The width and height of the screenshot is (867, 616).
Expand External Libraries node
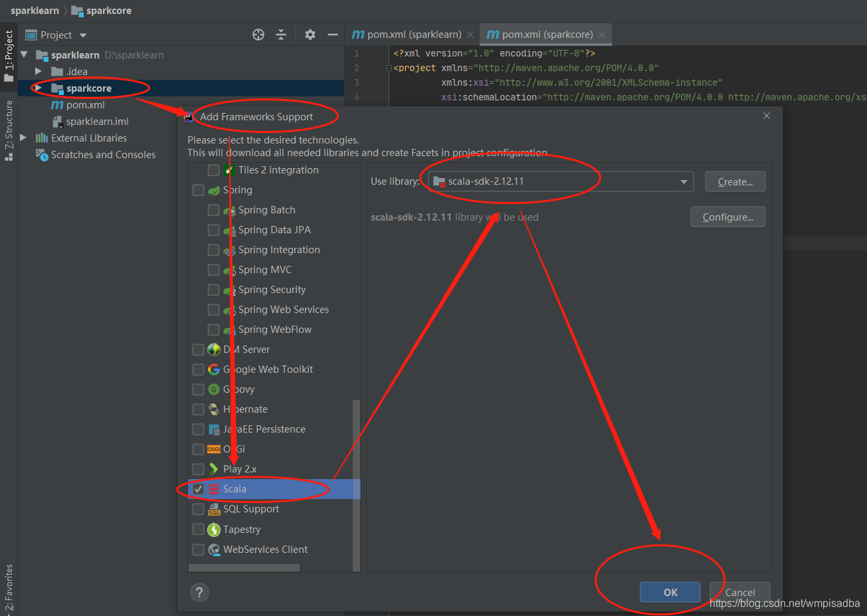(24, 138)
